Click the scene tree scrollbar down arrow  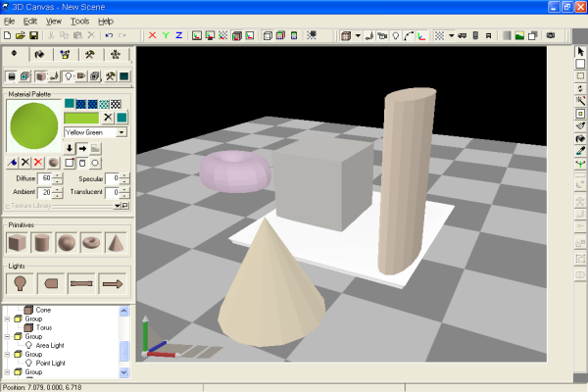tap(124, 372)
